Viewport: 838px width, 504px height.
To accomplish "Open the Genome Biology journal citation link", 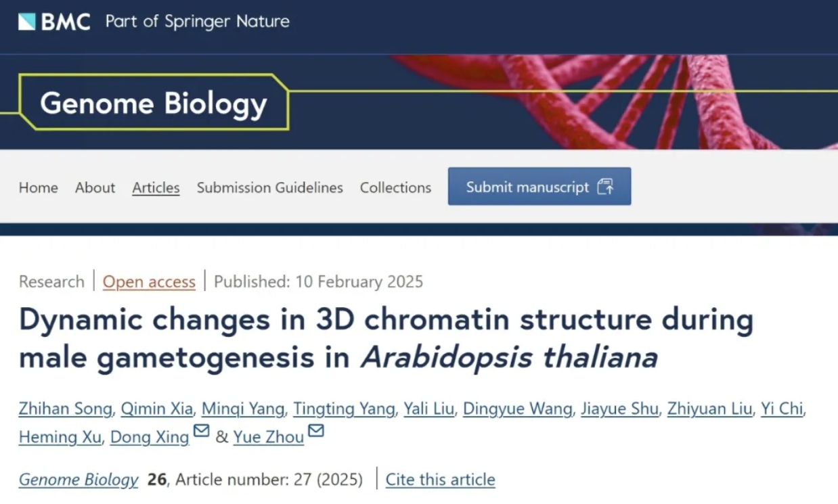I will click(x=79, y=480).
